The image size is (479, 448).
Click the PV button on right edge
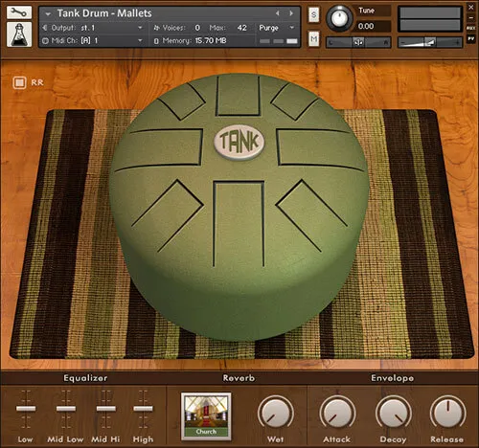[x=471, y=38]
